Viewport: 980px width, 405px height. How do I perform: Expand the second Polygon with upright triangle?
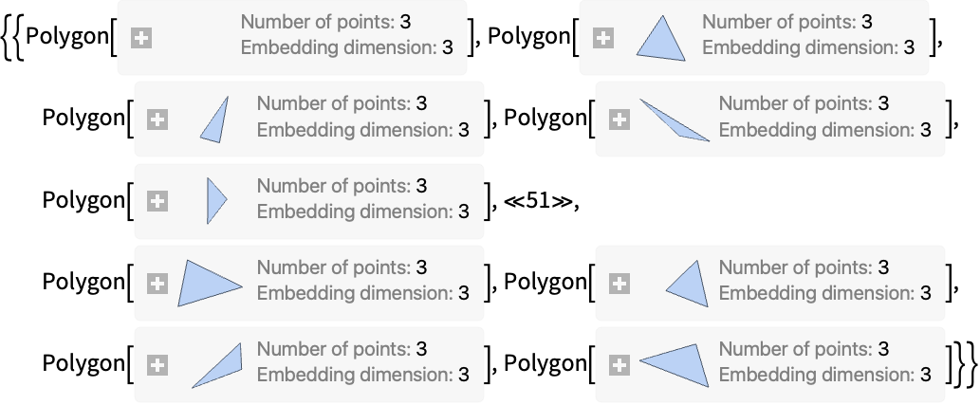pyautogui.click(x=603, y=38)
